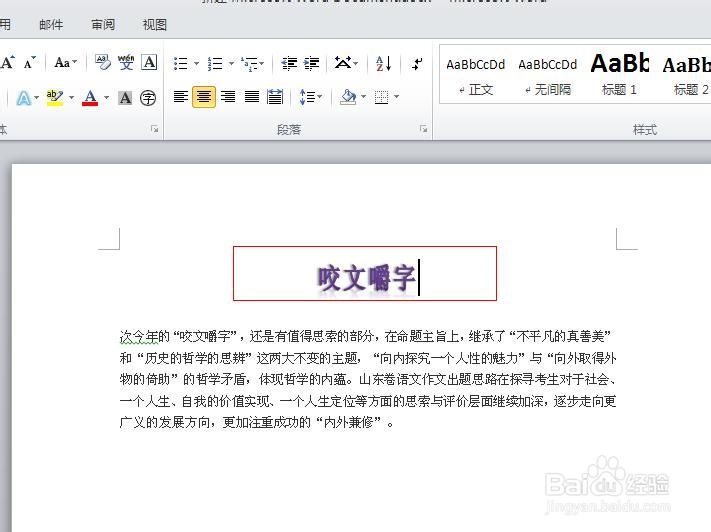The height and width of the screenshot is (532, 711).
Task: Open the bullet library dropdown arrow
Action: click(x=196, y=63)
